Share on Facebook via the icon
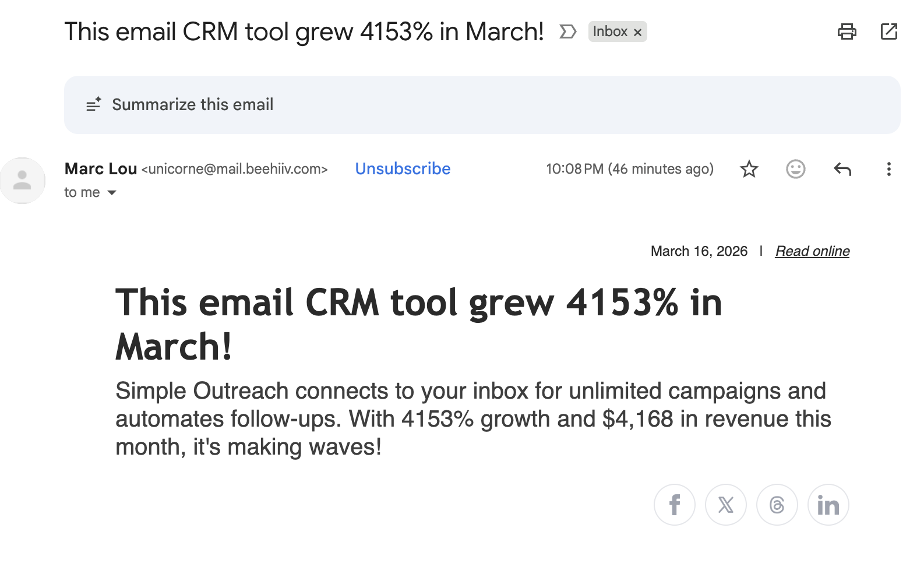 674,505
